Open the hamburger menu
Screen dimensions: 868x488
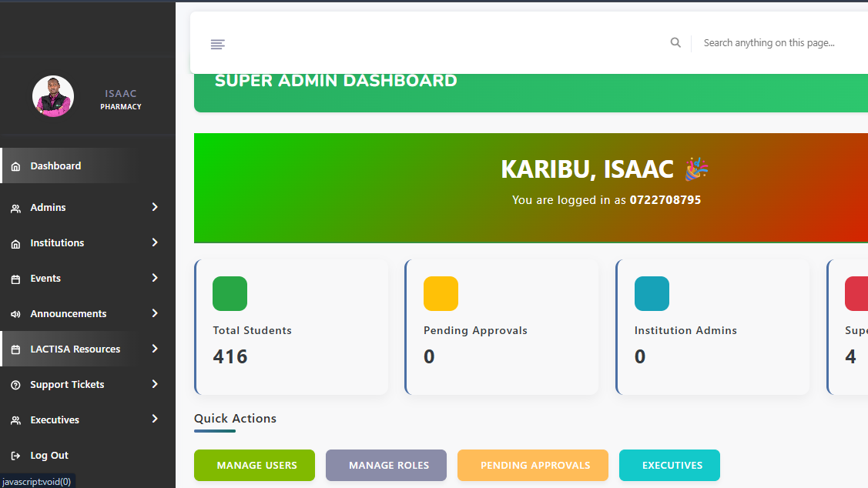(x=217, y=44)
